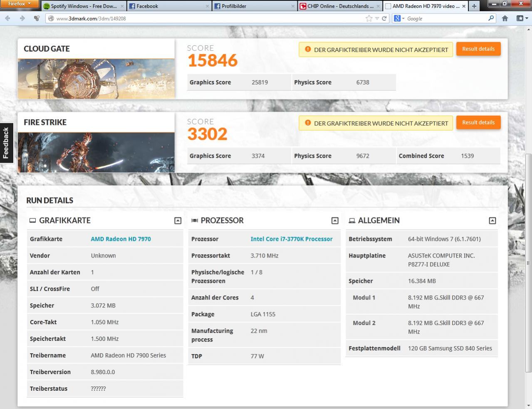Select the AMD Radeon HD 7970 tab
This screenshot has height=409, width=532.
click(425, 6)
